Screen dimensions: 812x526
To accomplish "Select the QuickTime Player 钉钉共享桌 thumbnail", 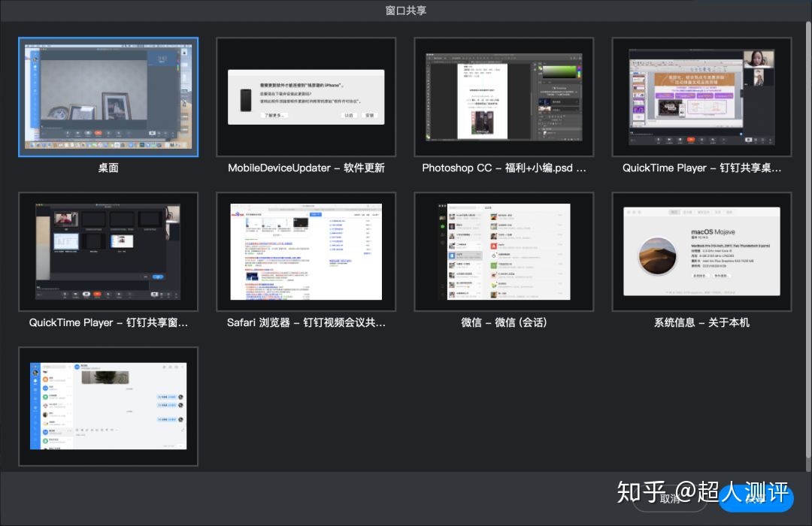I will click(701, 97).
